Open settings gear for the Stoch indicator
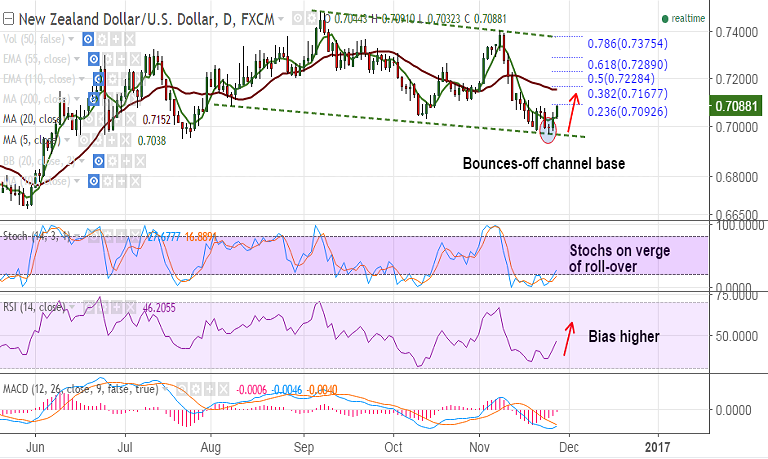Screen dimensions: 768x459 coord(108,236)
